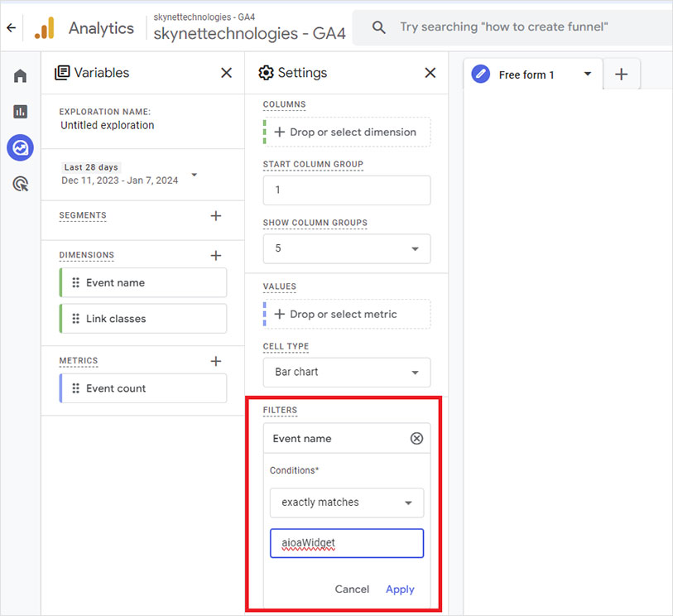Select the Free form 1 tab
The image size is (673, 616).
click(x=526, y=75)
